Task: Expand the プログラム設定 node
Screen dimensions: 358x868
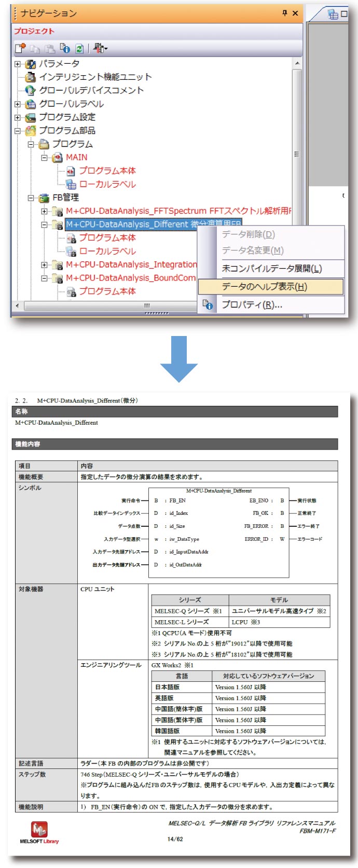Action: 18,118
